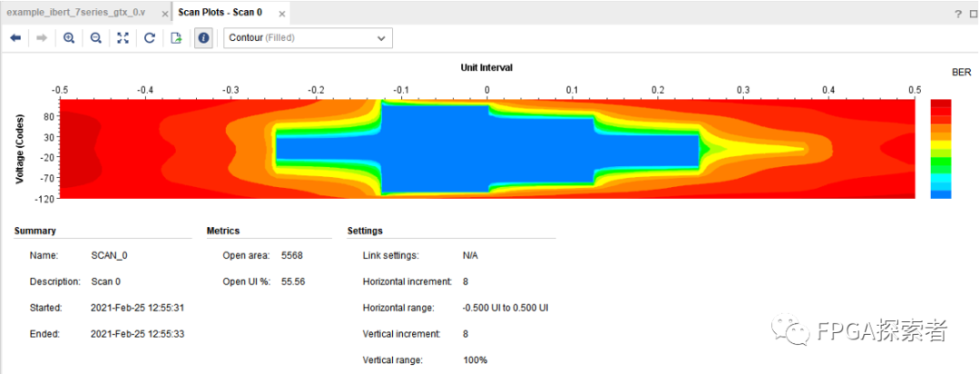Image resolution: width=980 pixels, height=374 pixels.
Task: Open help with the question mark icon
Action: [x=957, y=15]
